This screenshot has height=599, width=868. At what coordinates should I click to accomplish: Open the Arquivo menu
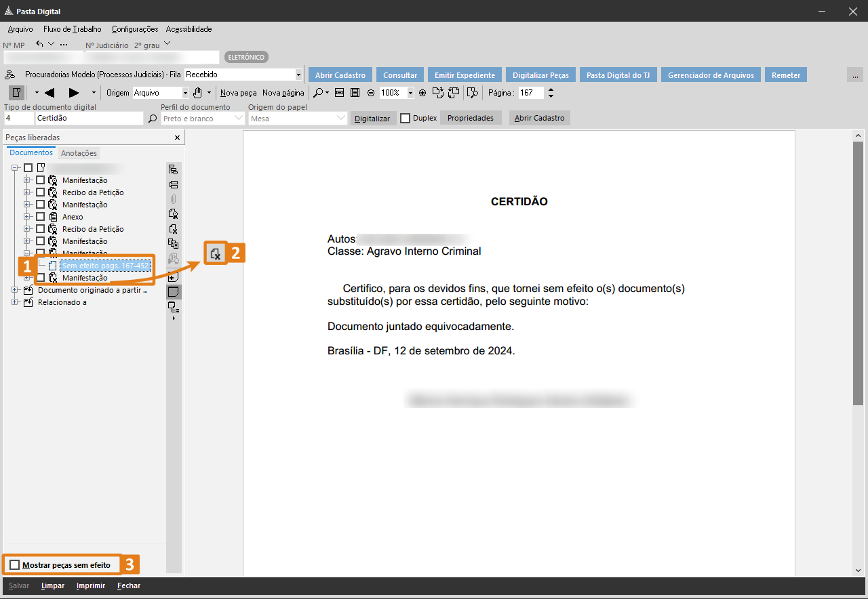20,29
